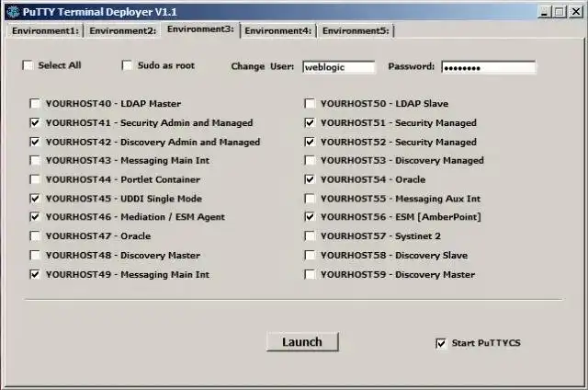Maximize the PuTTY Terminal Deployer window
Viewport: 588px width, 390px height.
click(560, 12)
